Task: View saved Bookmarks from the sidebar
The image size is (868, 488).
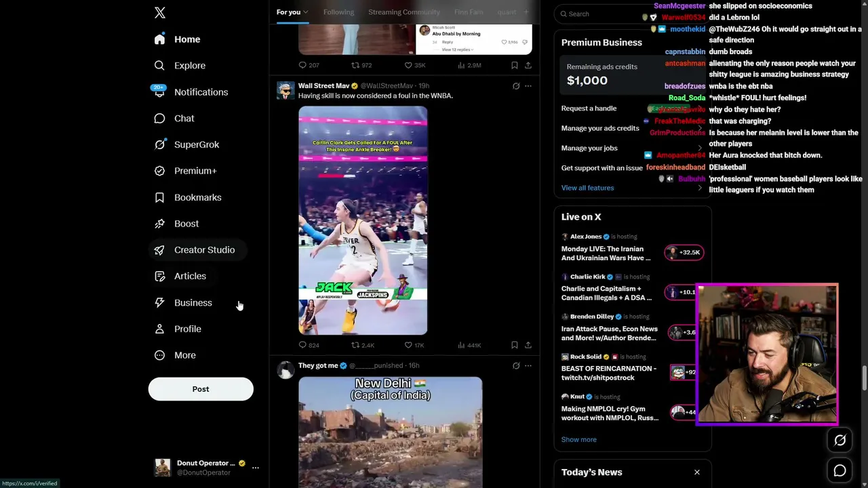Action: [188, 197]
